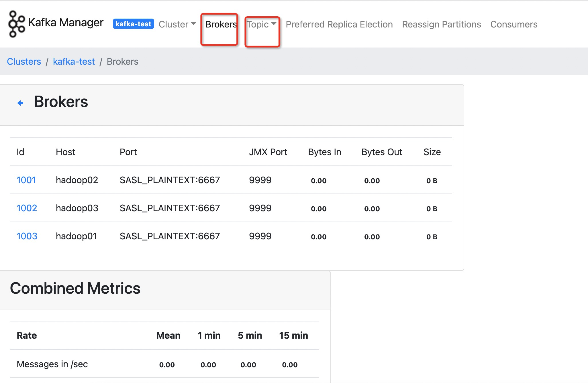588x383 pixels.
Task: Click the kafka-test cluster badge
Action: pos(133,24)
